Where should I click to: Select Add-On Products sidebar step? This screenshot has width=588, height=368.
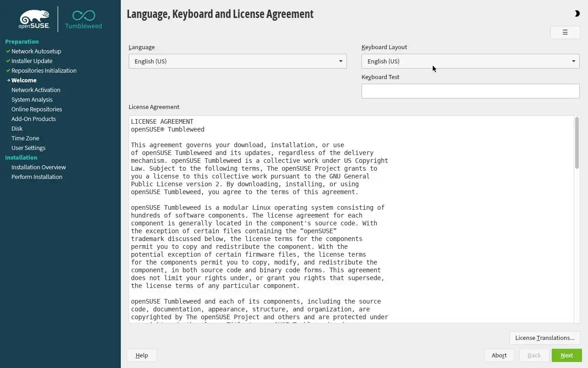pos(34,119)
